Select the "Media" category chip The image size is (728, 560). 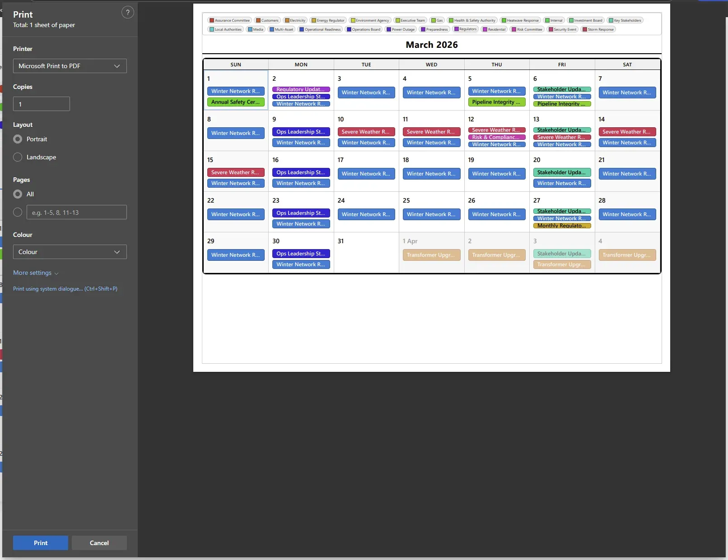click(x=256, y=29)
